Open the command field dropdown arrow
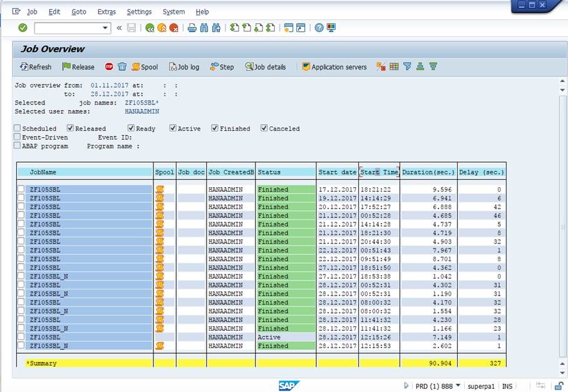The height and width of the screenshot is (392, 568). tap(105, 28)
